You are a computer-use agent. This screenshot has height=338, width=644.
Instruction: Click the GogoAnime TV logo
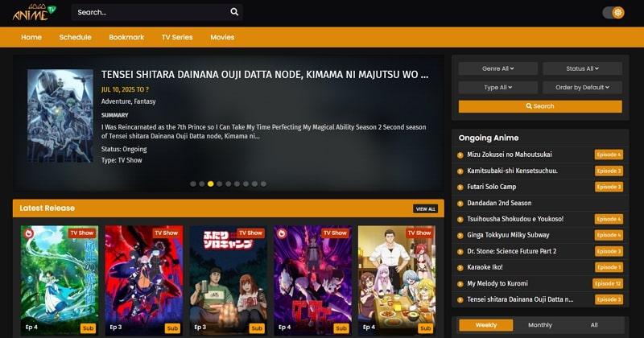tap(35, 12)
